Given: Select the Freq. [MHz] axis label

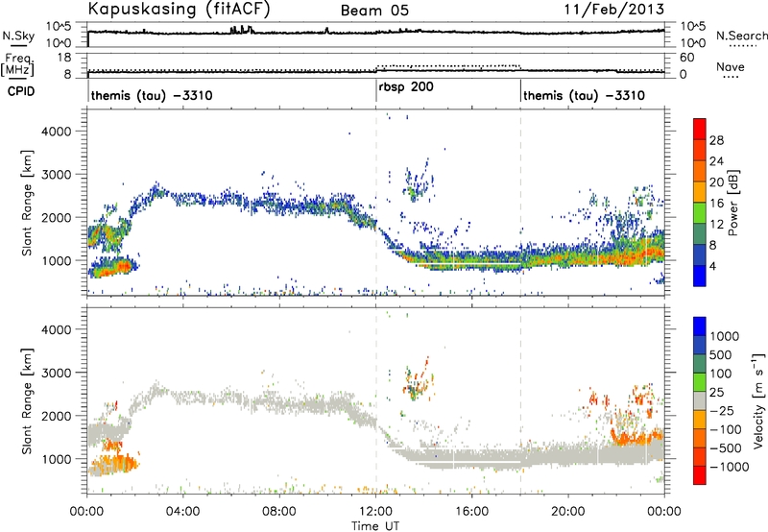Looking at the screenshot, I should [17, 64].
